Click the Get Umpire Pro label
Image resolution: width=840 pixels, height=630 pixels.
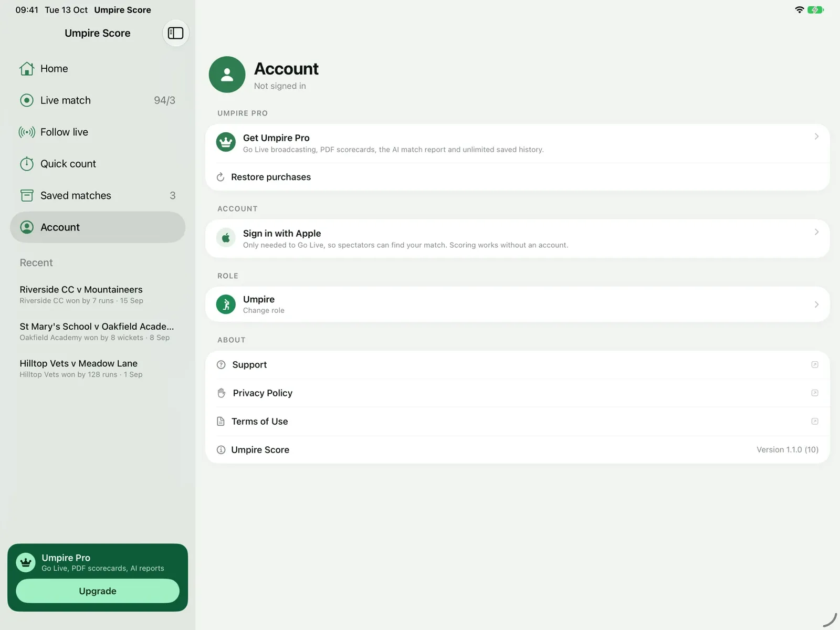(276, 138)
